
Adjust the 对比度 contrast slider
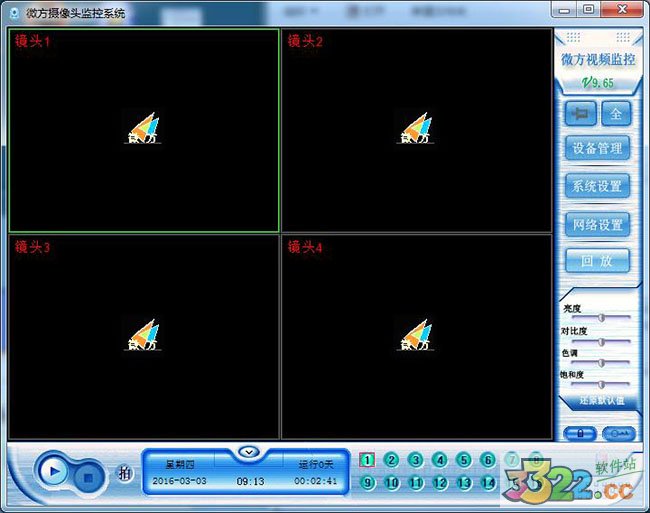(601, 342)
